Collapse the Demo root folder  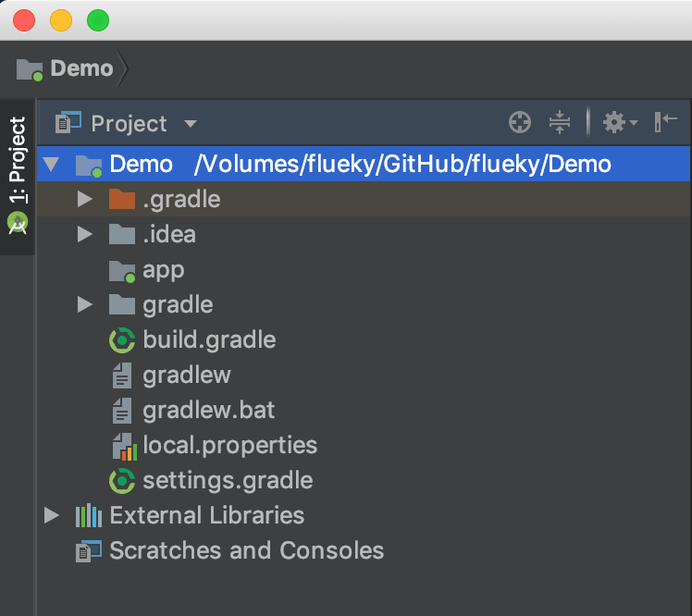[52, 165]
